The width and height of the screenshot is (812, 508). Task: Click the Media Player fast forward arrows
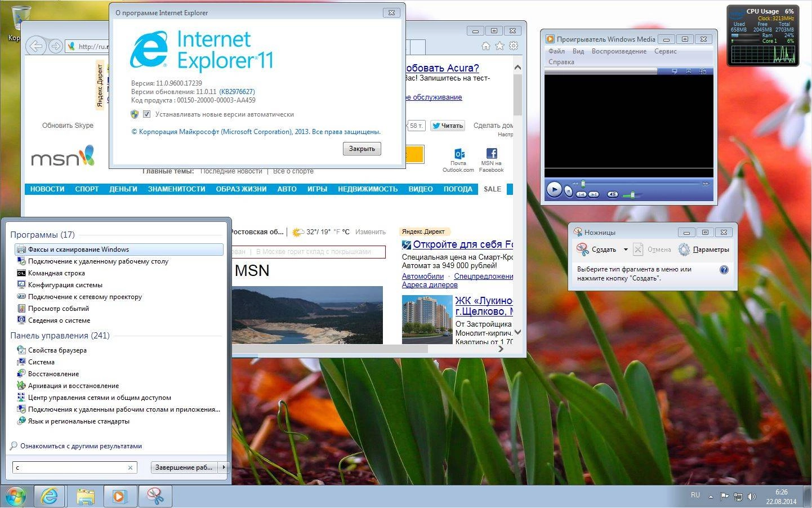tap(706, 184)
